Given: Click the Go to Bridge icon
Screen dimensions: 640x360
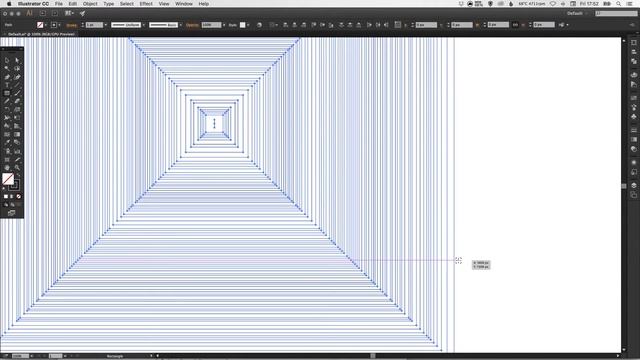Looking at the screenshot, I should 42,13.
